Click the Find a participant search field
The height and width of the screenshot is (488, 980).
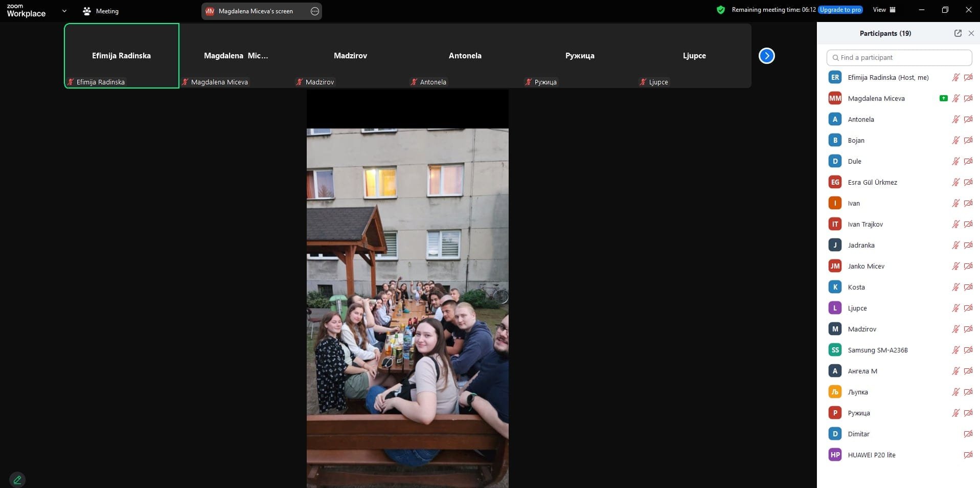pos(899,58)
